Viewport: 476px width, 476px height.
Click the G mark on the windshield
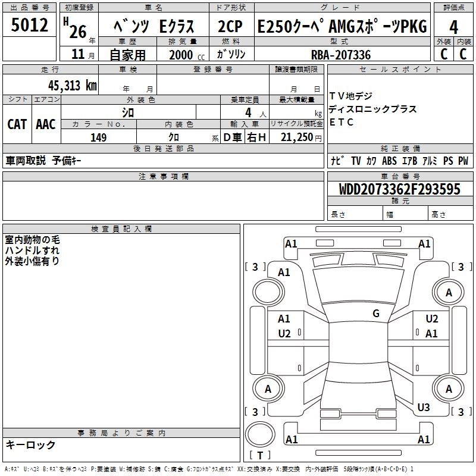tap(375, 314)
